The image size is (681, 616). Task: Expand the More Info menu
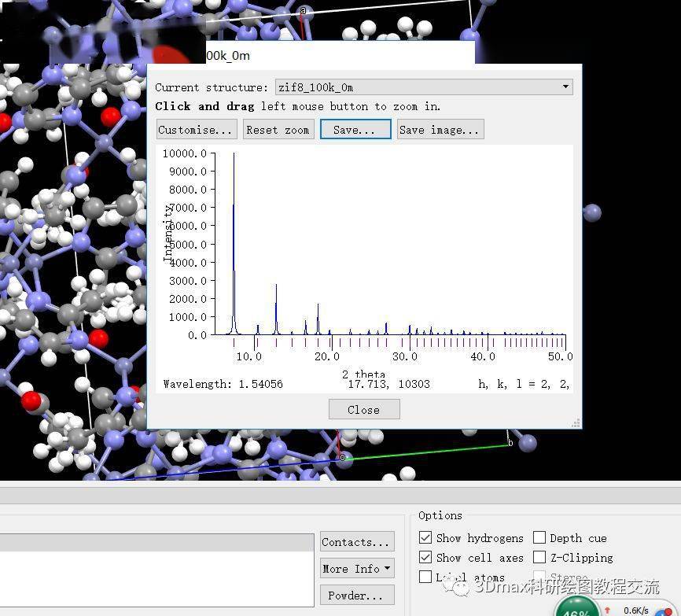[x=357, y=569]
